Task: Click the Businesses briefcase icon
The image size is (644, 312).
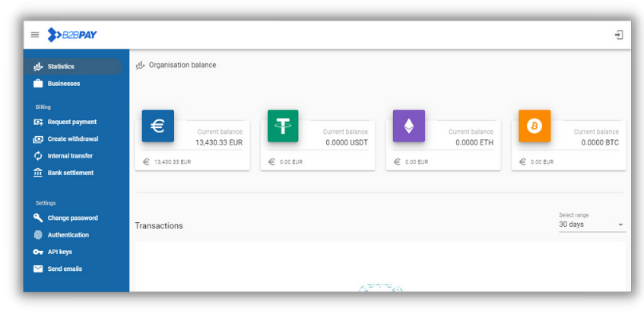Action: (x=38, y=84)
